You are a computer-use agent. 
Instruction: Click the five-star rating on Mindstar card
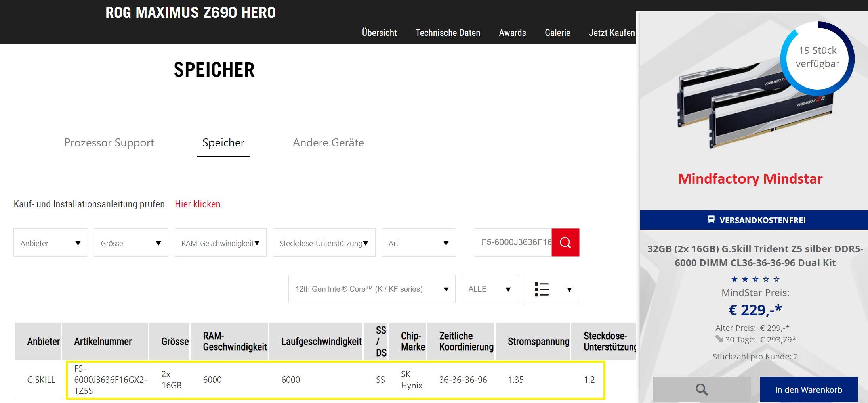[x=755, y=279]
